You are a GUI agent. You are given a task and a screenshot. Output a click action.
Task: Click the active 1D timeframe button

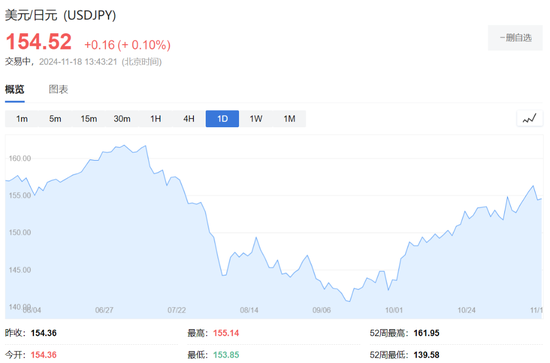click(222, 119)
